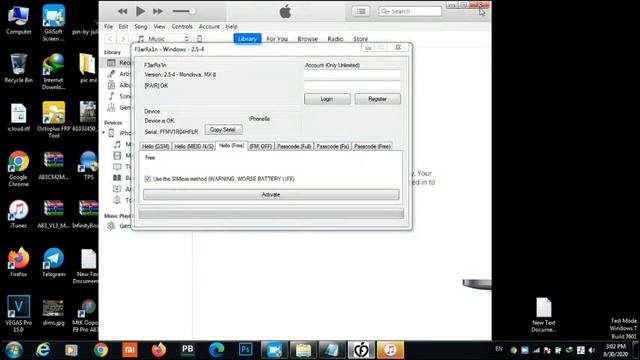Open the Mi app in taskbar
The height and width of the screenshot is (360, 640).
[x=130, y=350]
